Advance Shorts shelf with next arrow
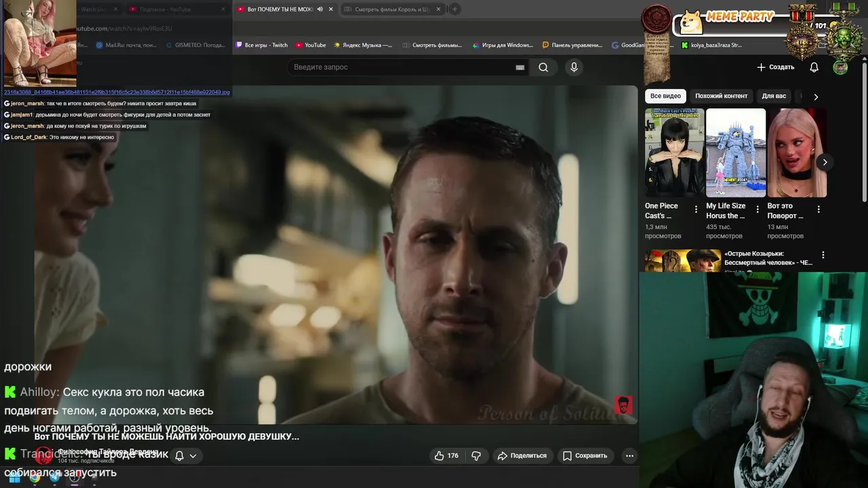 (x=825, y=162)
